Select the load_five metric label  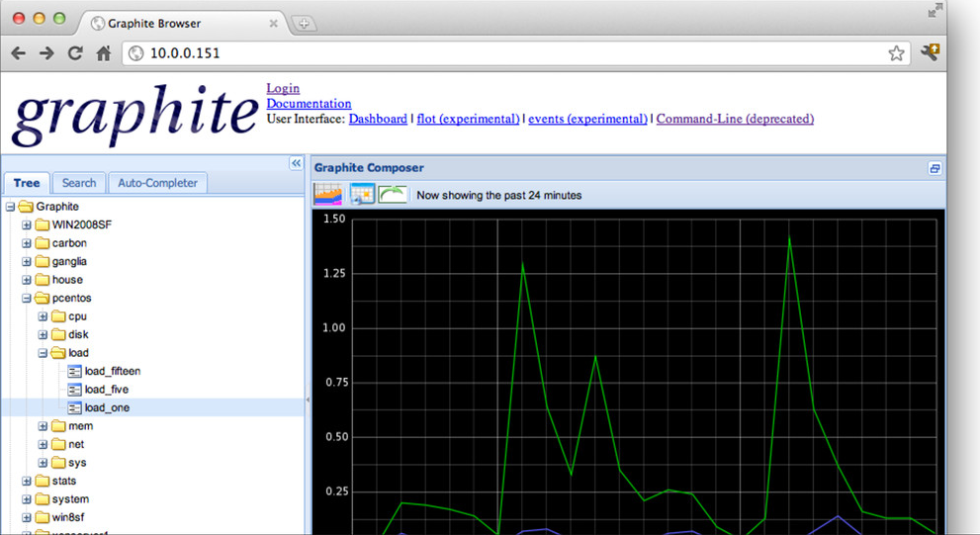coord(107,390)
